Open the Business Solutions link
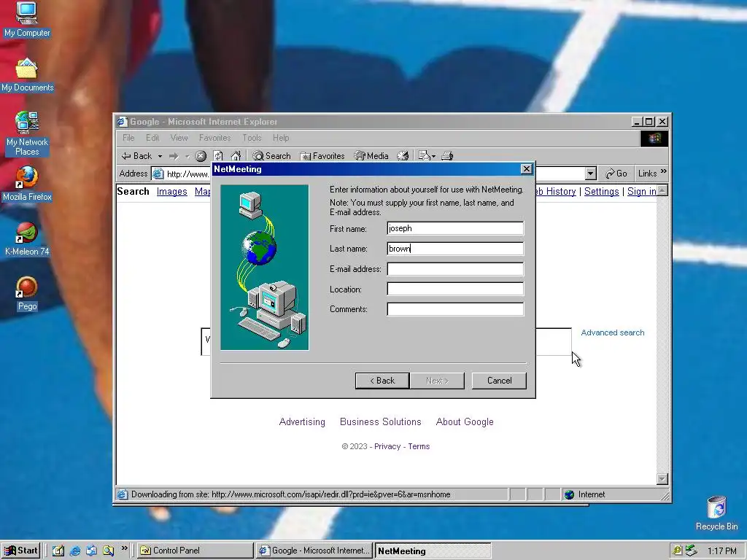 [381, 422]
